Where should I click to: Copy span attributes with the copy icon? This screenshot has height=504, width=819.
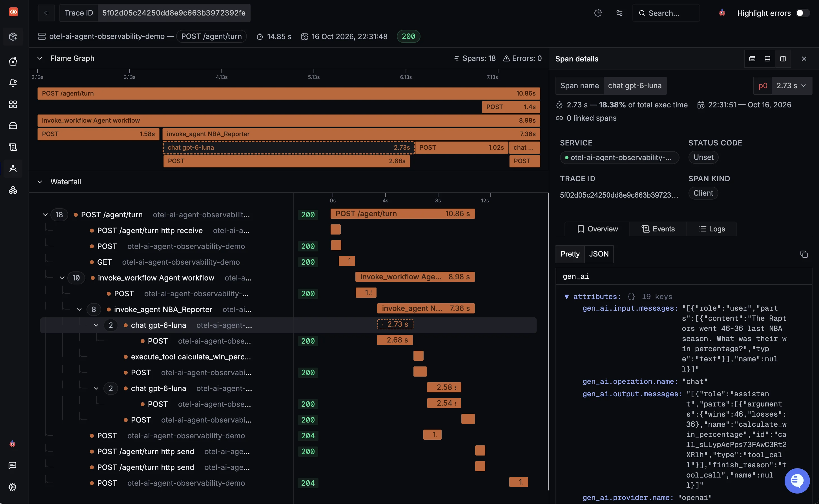click(x=804, y=254)
